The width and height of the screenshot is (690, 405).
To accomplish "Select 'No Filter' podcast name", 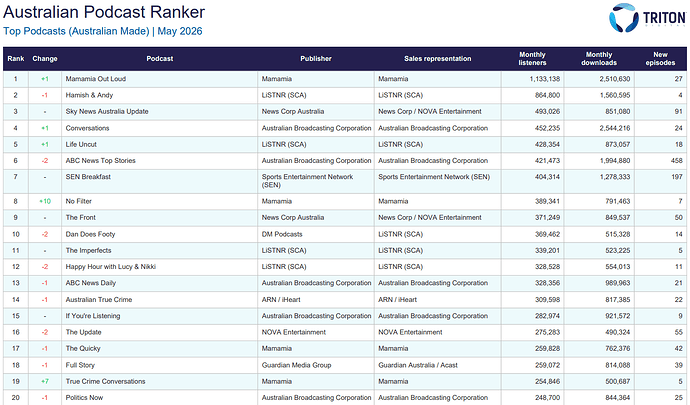I will coord(79,201).
